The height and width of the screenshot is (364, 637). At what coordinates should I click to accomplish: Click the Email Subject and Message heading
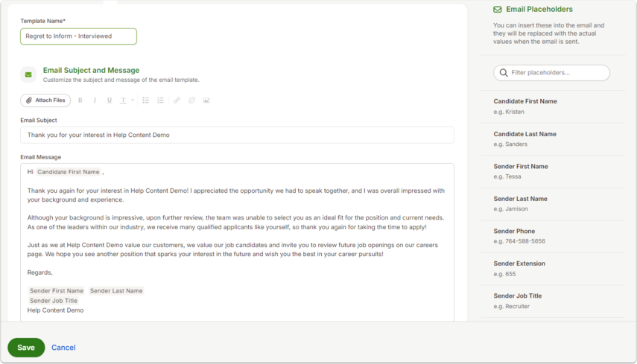pyautogui.click(x=91, y=70)
